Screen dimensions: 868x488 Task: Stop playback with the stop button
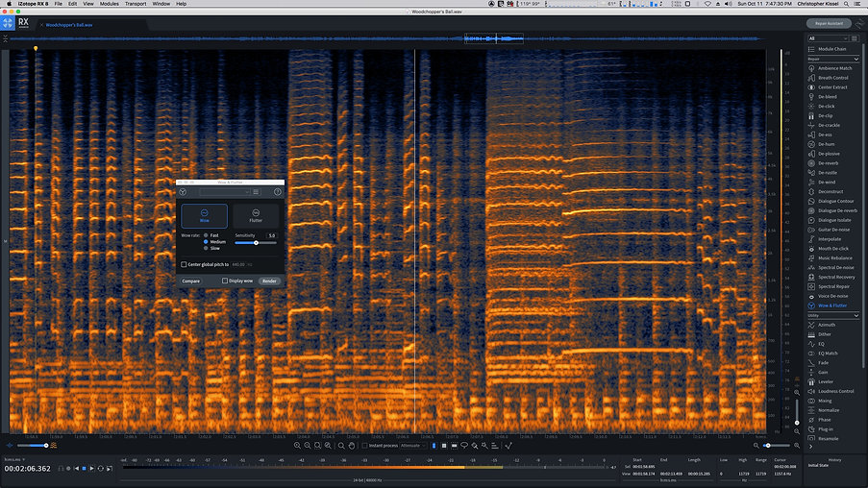coord(85,469)
